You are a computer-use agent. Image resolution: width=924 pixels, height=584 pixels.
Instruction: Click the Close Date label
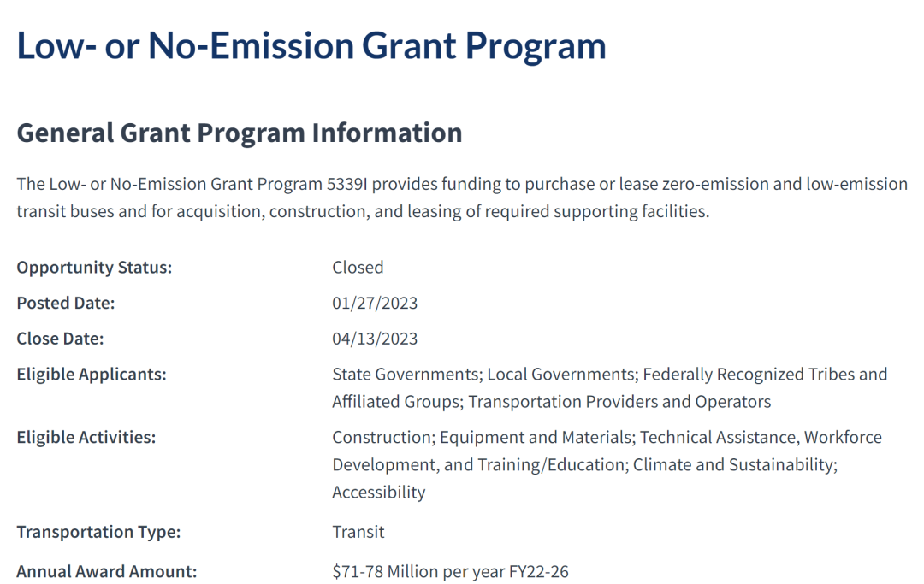[60, 339]
